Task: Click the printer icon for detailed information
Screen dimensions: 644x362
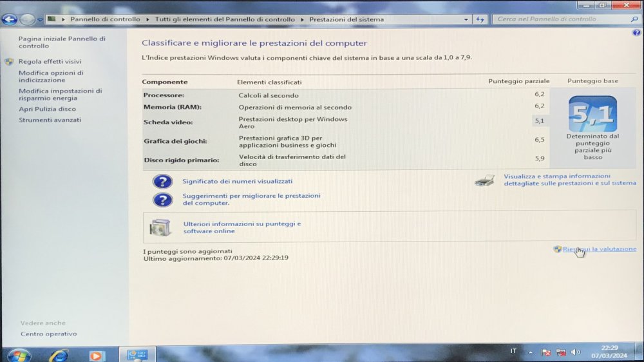Action: coord(484,180)
